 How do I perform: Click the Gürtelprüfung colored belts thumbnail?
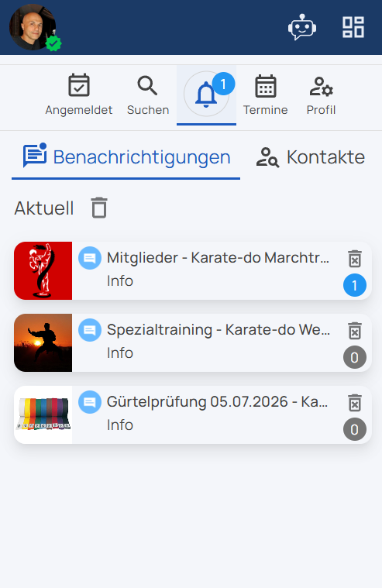pyautogui.click(x=43, y=414)
